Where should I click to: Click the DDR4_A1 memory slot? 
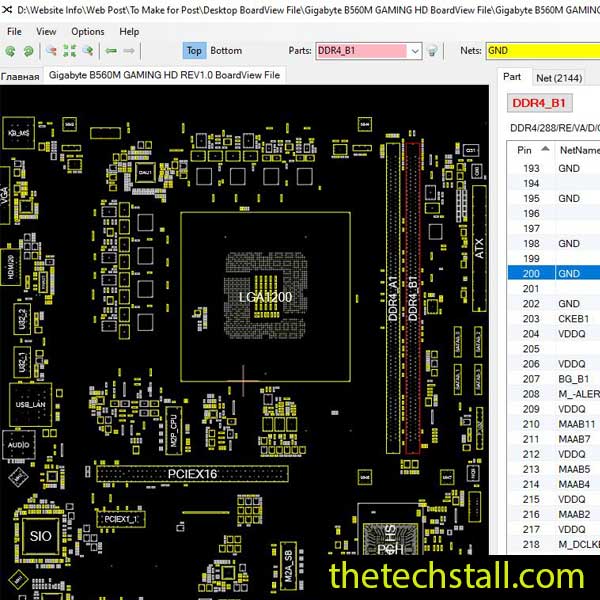click(x=393, y=298)
